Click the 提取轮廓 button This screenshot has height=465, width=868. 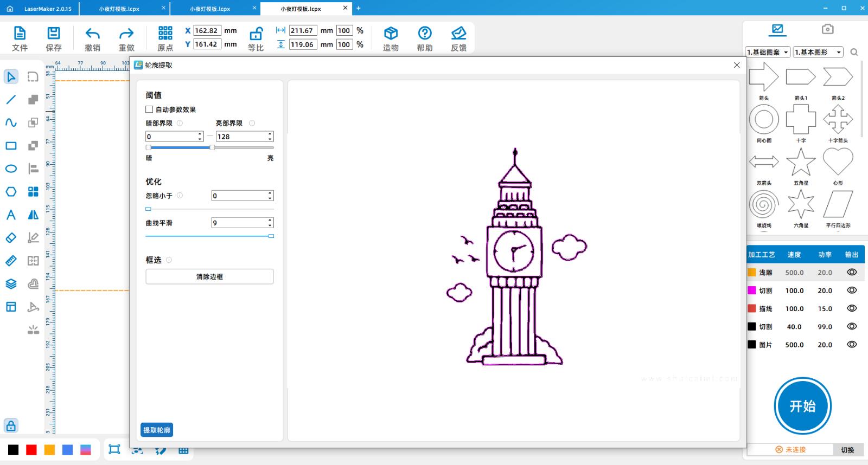click(x=157, y=430)
